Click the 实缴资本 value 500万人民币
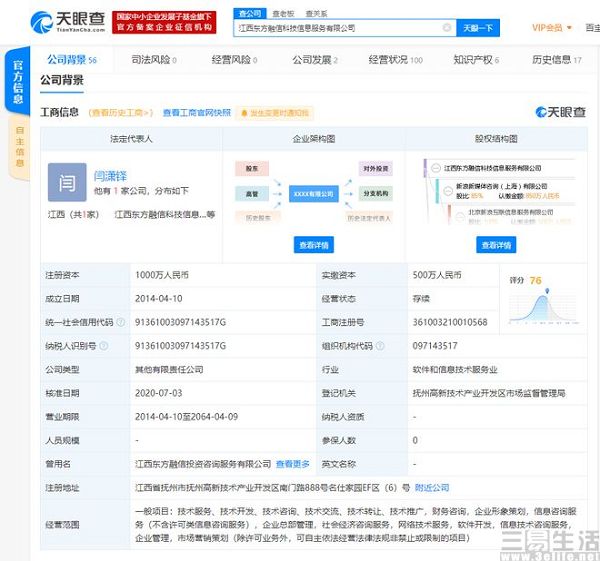 [437, 275]
